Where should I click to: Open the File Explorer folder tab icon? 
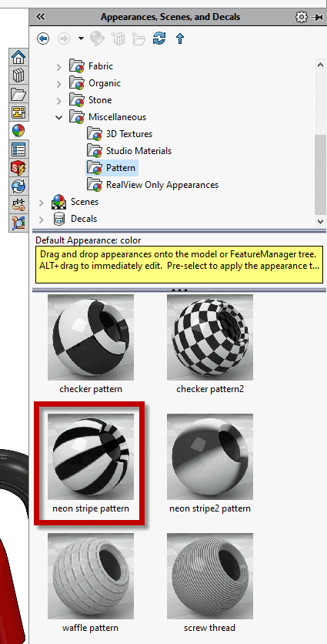[18, 94]
